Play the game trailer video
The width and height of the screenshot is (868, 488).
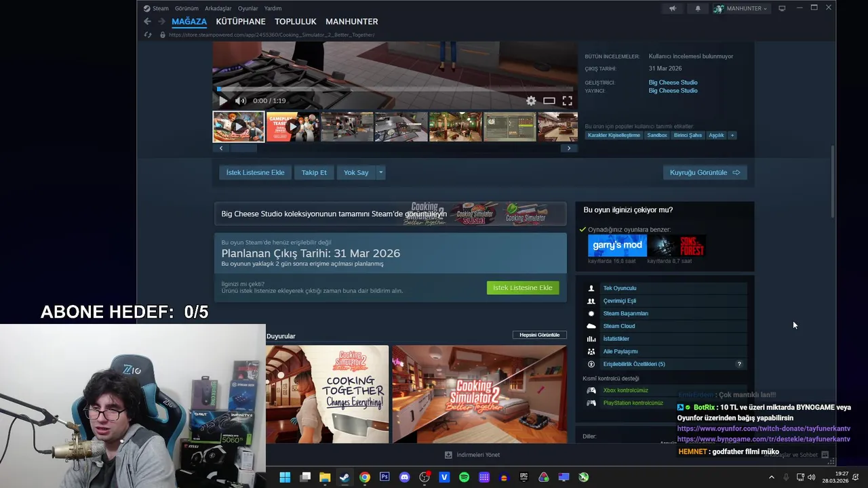coord(223,100)
